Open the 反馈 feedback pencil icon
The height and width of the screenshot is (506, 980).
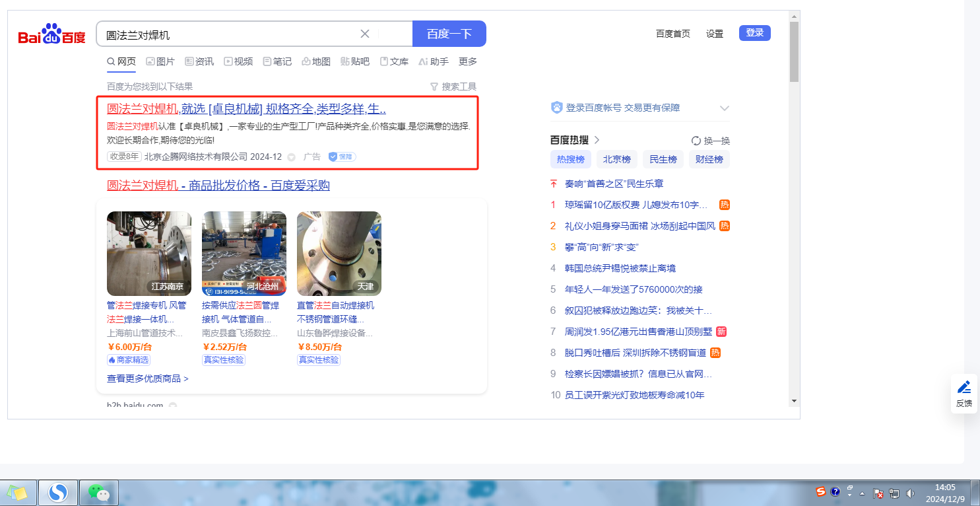pyautogui.click(x=964, y=387)
